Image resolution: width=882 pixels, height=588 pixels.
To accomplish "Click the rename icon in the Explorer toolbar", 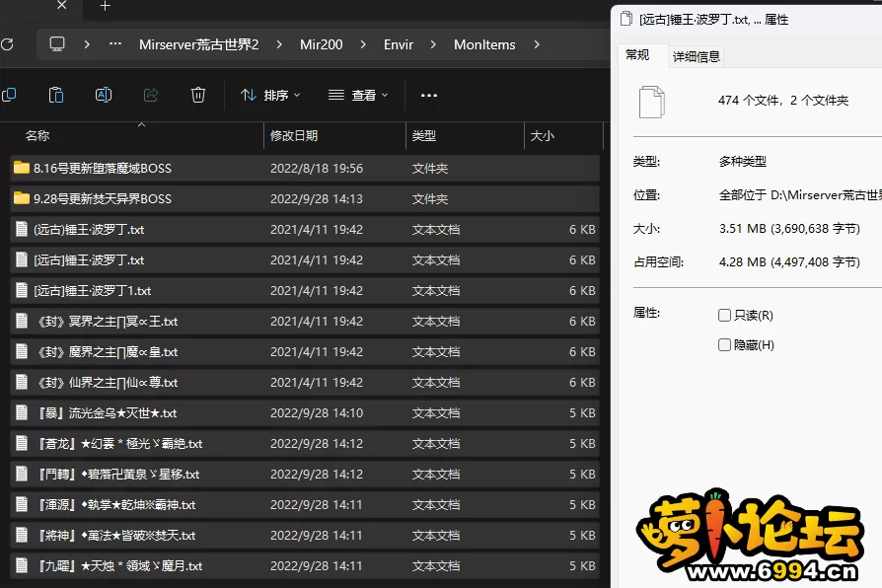I will [x=104, y=95].
